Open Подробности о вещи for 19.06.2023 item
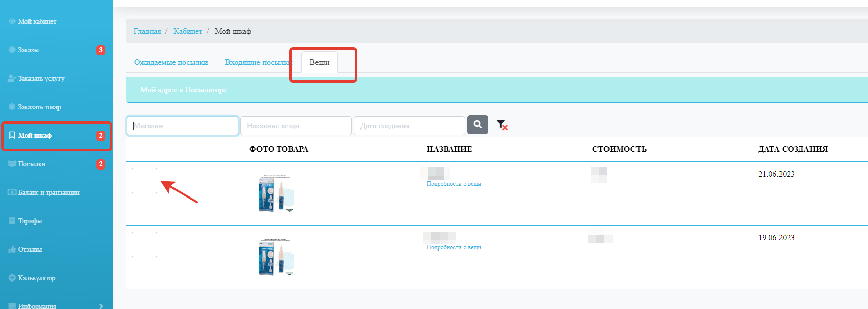 [454, 247]
